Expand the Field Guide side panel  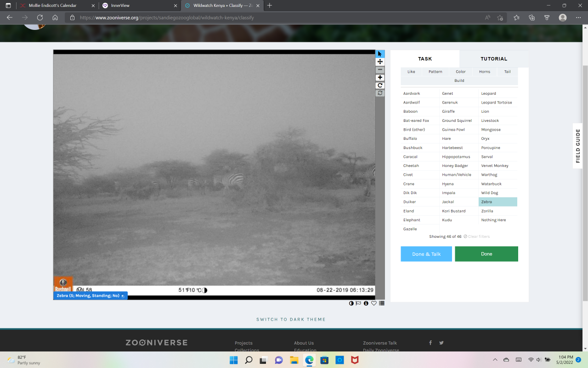[578, 146]
